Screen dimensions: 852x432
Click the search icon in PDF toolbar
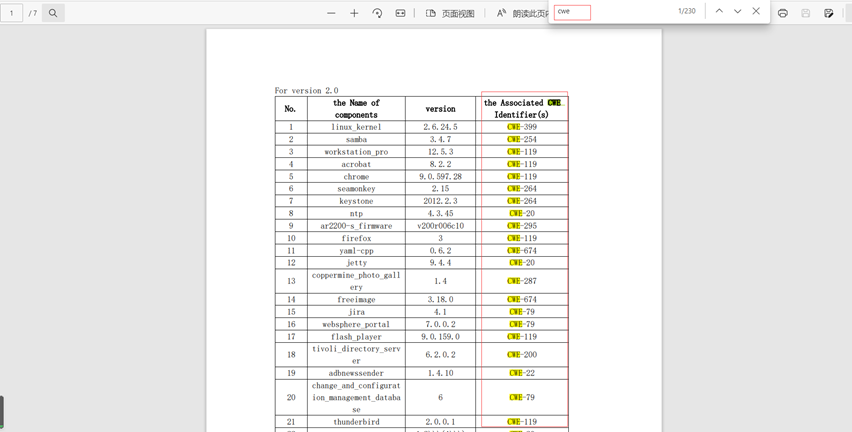pyautogui.click(x=53, y=13)
